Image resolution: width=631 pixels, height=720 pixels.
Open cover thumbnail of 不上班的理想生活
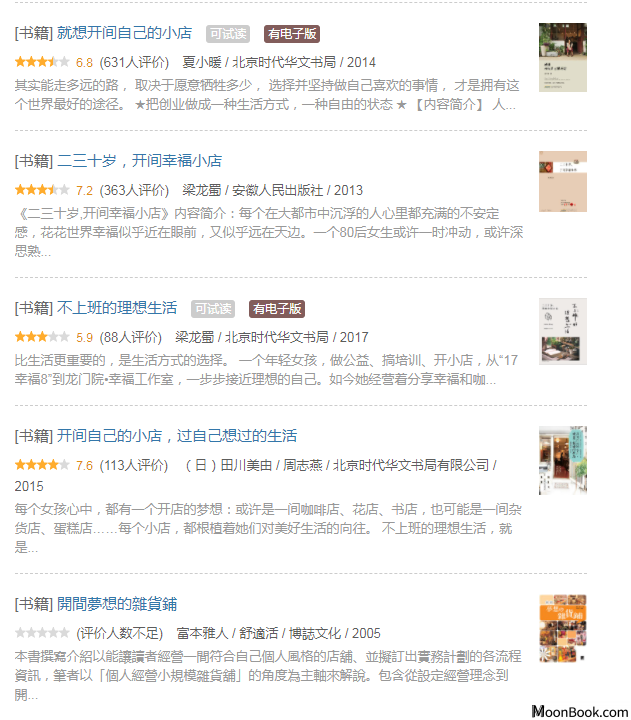(563, 332)
